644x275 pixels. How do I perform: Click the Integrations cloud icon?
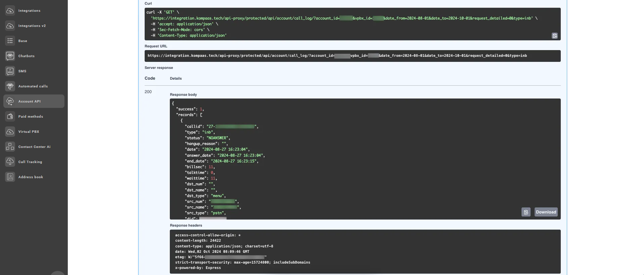(x=10, y=10)
